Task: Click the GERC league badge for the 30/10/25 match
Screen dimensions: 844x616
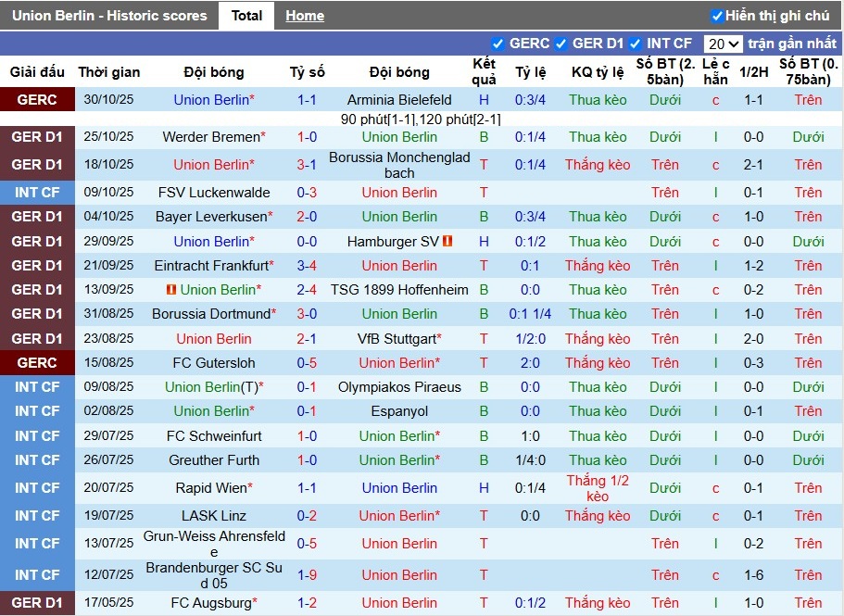Action: pyautogui.click(x=37, y=100)
